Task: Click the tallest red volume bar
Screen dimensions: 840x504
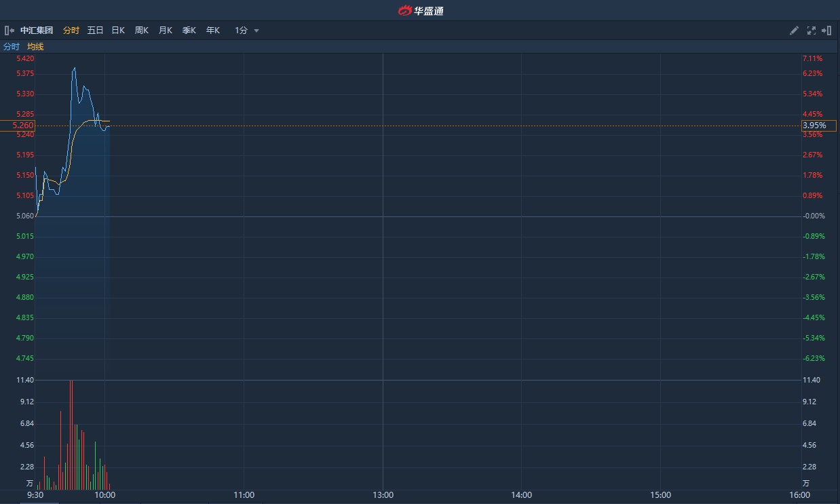Action: [x=70, y=434]
